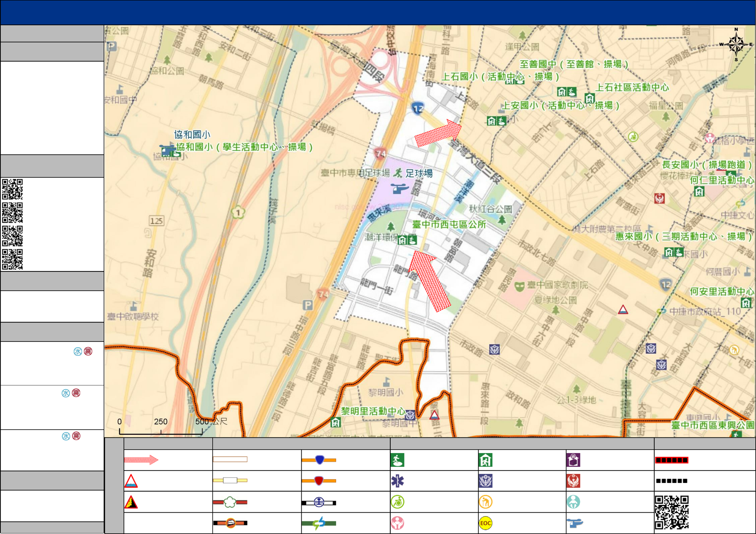The height and width of the screenshot is (534, 756).
Task: Click the 能門一街 street label
Action: click(x=376, y=286)
